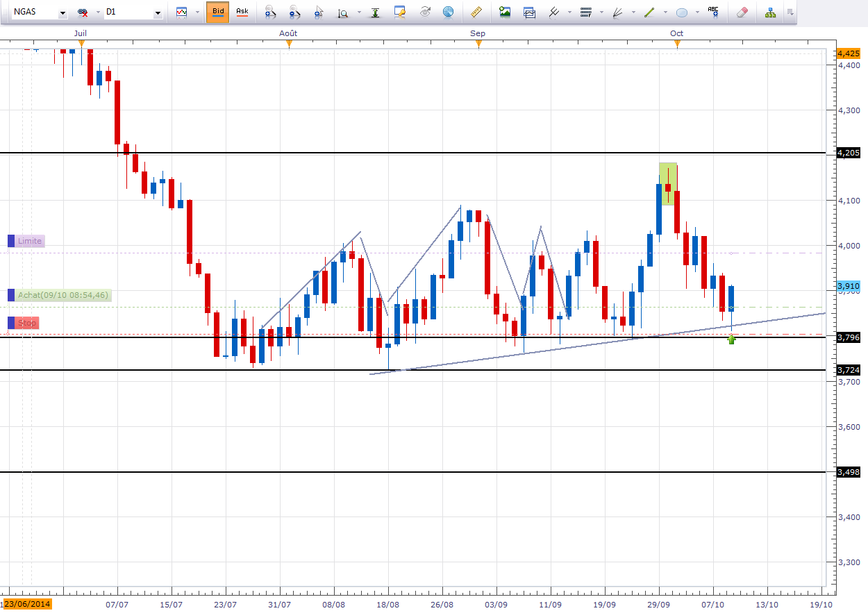Click the chart template window icon
The height and width of the screenshot is (613, 868).
[529, 12]
